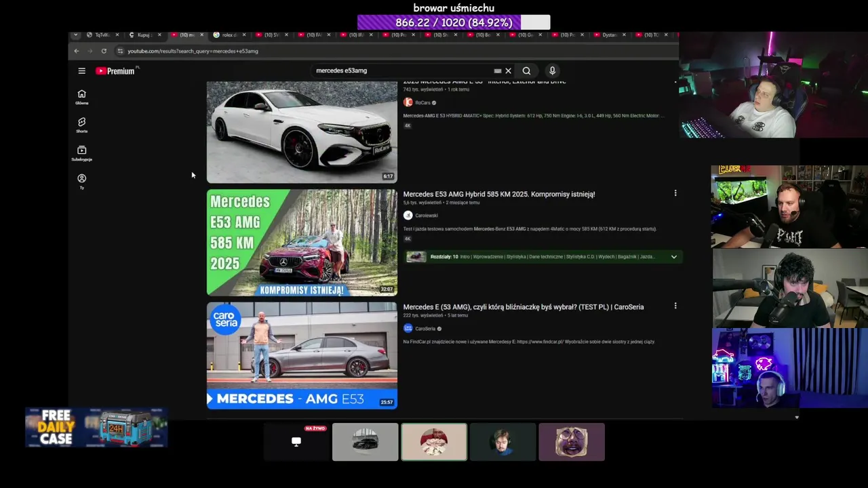This screenshot has height=488, width=868.
Task: Click the Free Daily Case banner
Action: [96, 428]
